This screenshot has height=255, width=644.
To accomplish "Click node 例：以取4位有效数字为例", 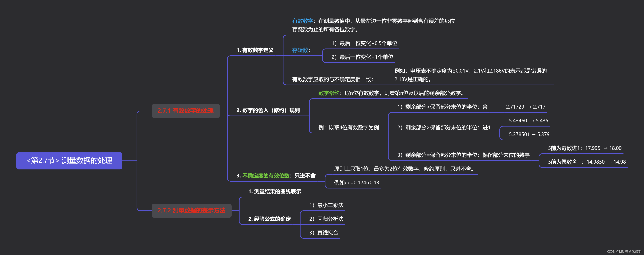I will click(x=349, y=128).
